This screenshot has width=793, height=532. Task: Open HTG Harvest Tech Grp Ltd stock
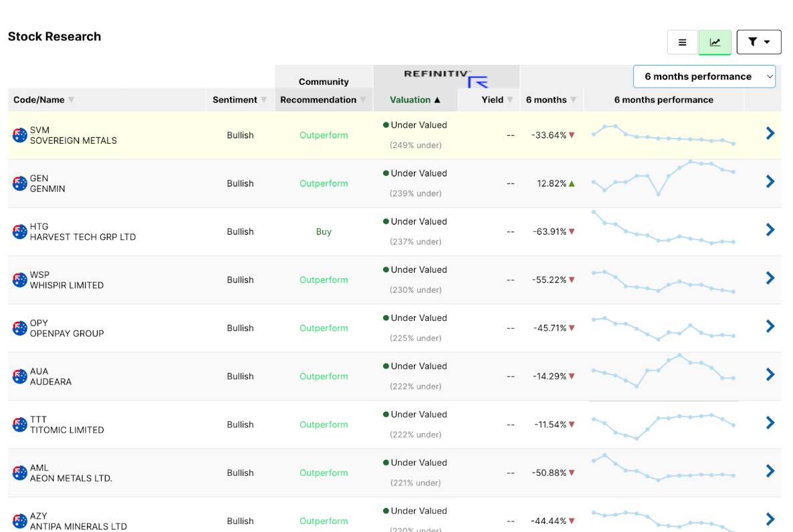tap(83, 232)
